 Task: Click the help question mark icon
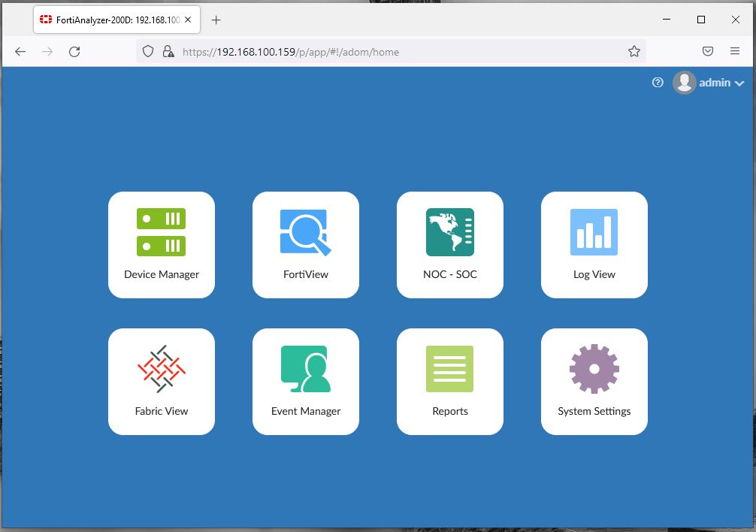point(658,83)
